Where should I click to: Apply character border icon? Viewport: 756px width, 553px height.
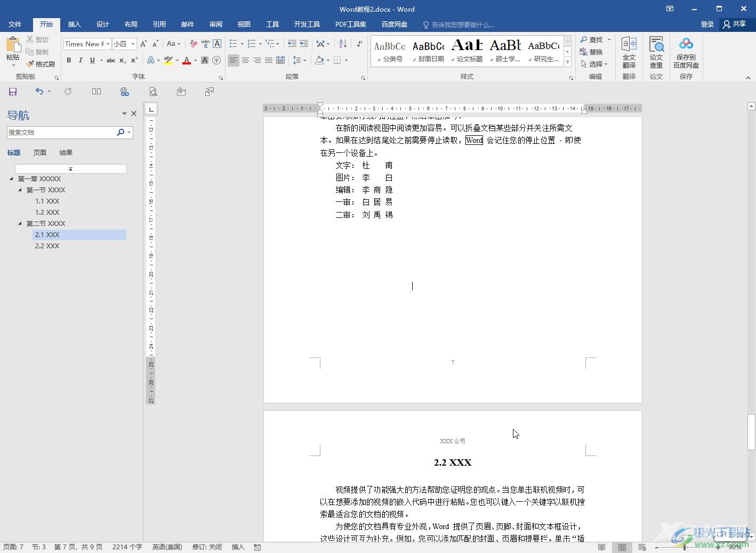[217, 44]
